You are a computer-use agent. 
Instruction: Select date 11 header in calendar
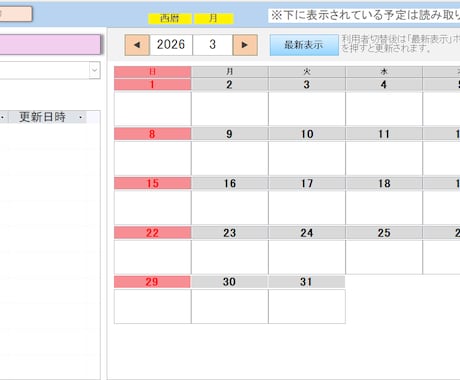click(384, 134)
